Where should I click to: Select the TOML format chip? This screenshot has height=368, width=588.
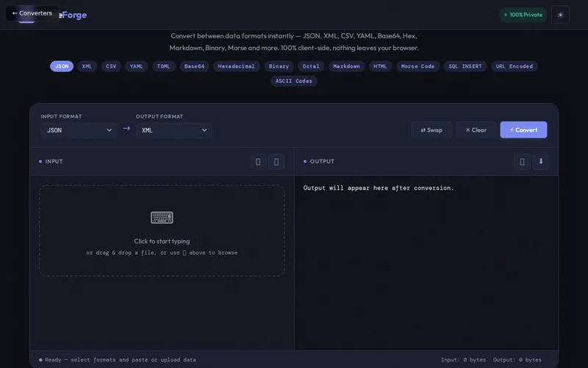[x=163, y=66]
